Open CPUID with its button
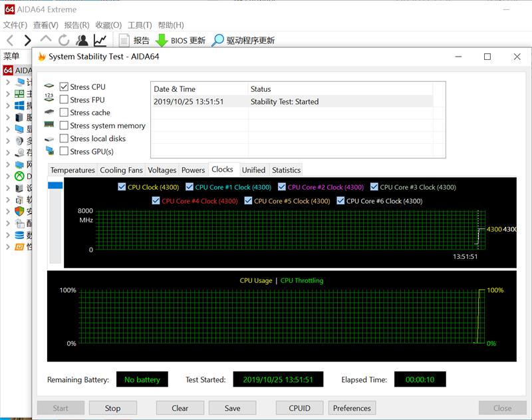Screen dimensions: 532x420 point(300,408)
